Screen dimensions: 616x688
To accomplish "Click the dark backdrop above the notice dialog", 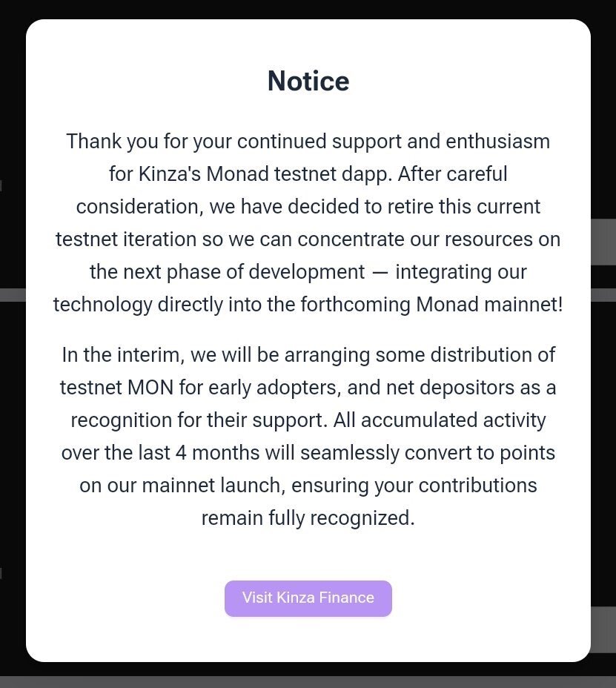I will (x=308, y=8).
